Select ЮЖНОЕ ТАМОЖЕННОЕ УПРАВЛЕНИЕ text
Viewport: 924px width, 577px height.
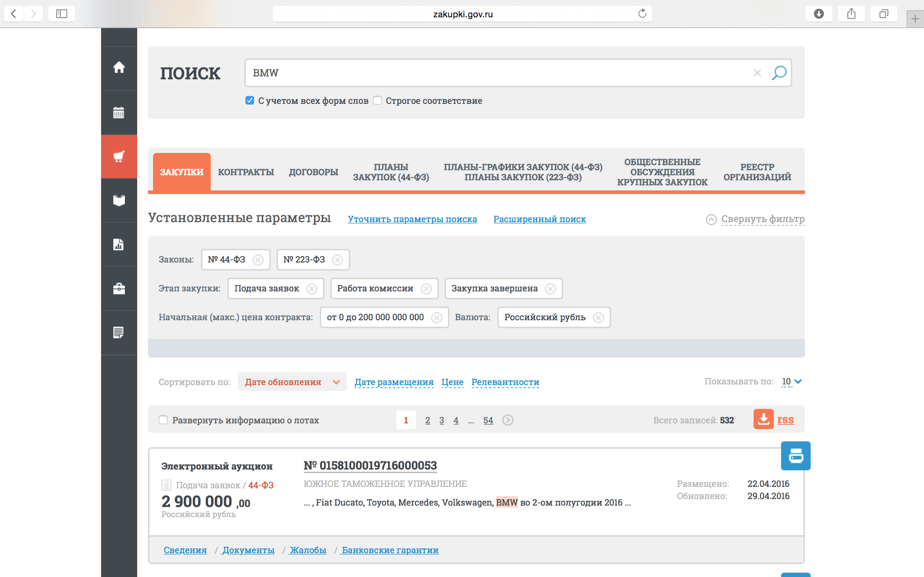[385, 484]
